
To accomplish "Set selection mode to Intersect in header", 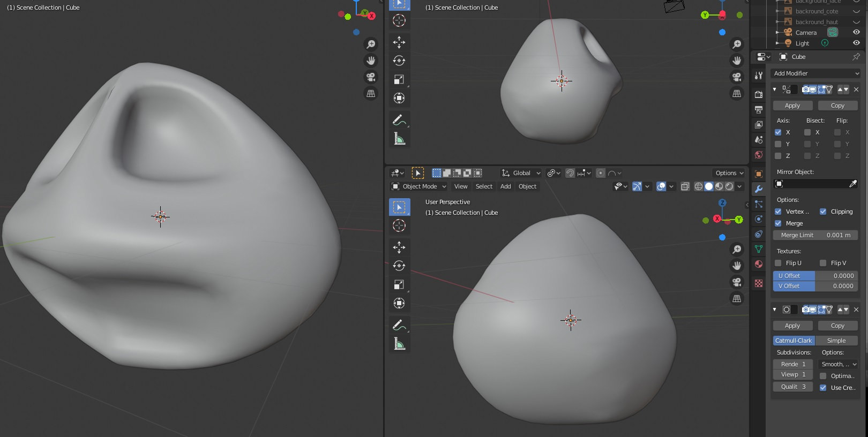I will [477, 173].
